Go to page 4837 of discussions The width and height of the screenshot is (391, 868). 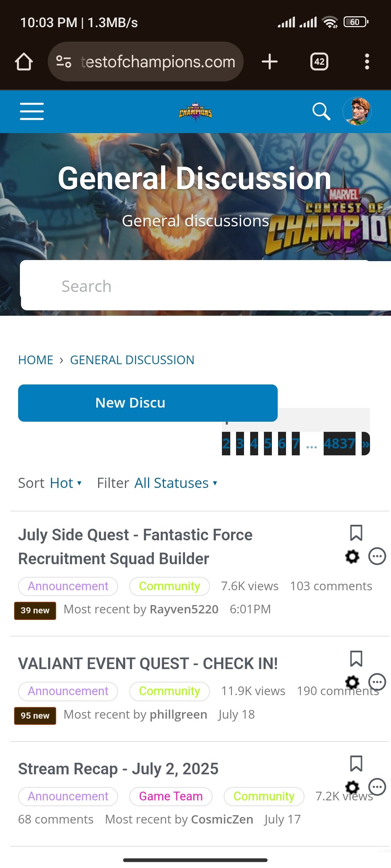339,443
